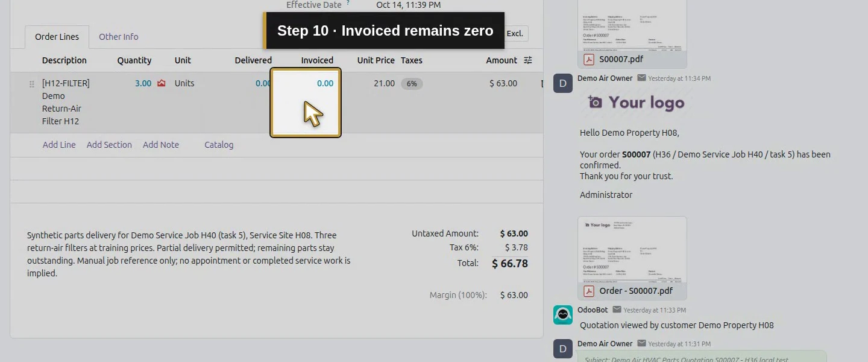Click the Quotation viewed by customer message text
868x362 pixels.
click(x=677, y=325)
